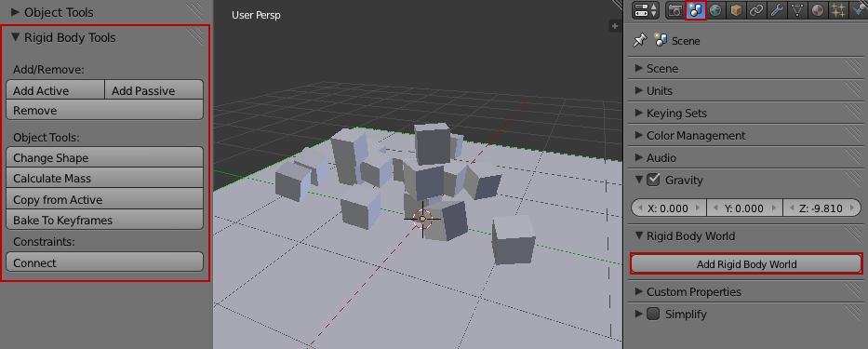
Task: Collapse the Rigid Body World panel
Action: pyautogui.click(x=639, y=235)
